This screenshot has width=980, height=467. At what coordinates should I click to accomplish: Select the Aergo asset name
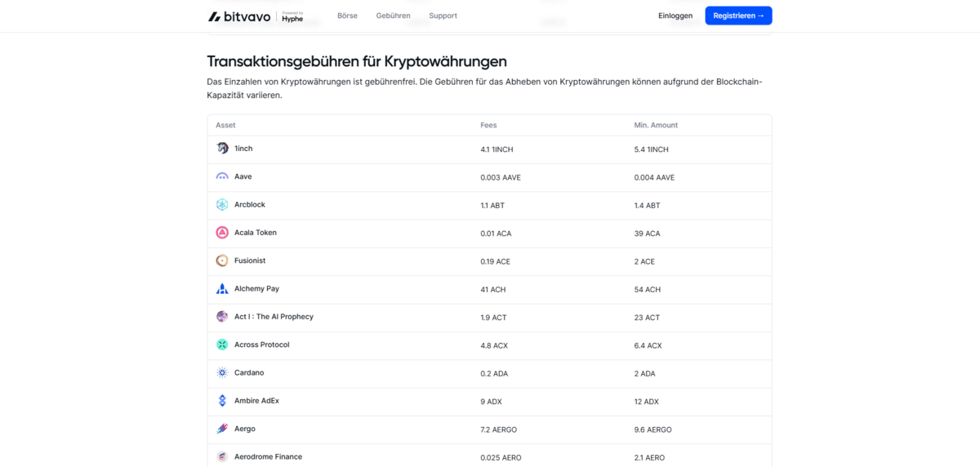pyautogui.click(x=245, y=429)
